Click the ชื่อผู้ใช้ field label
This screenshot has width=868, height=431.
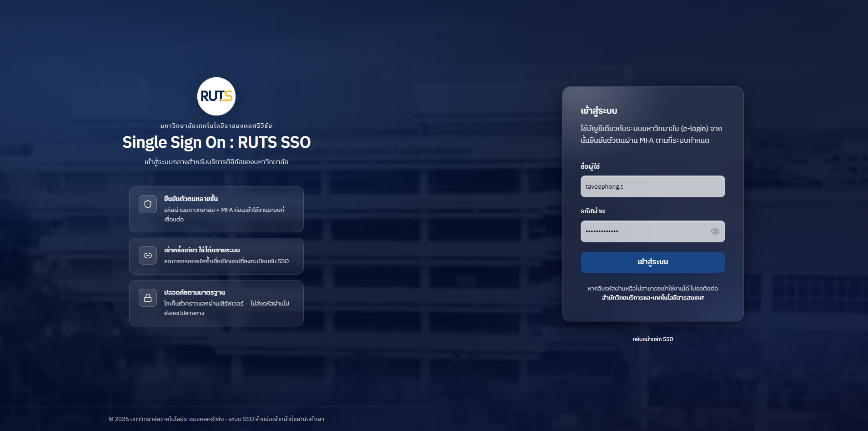tap(590, 166)
